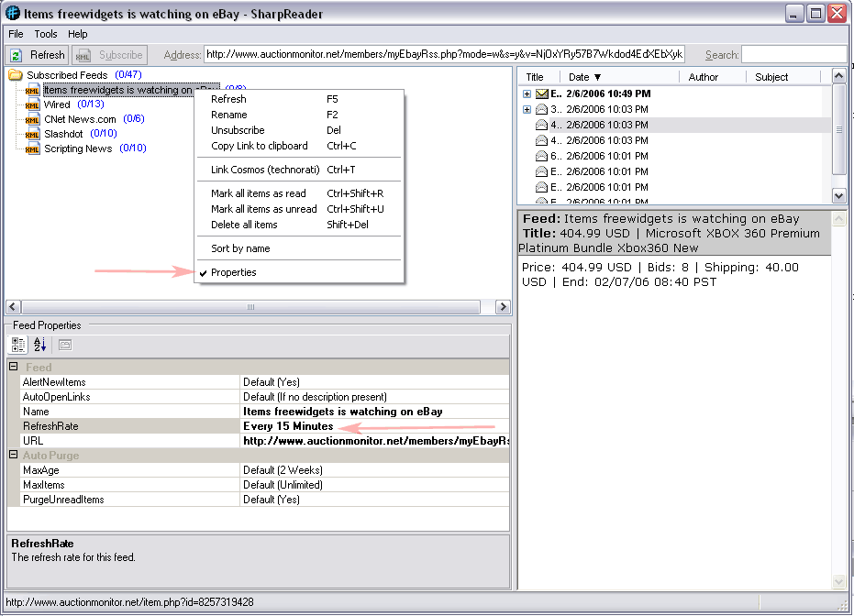This screenshot has height=616, width=854.
Task: Sort the item list by Date column
Action: point(584,77)
